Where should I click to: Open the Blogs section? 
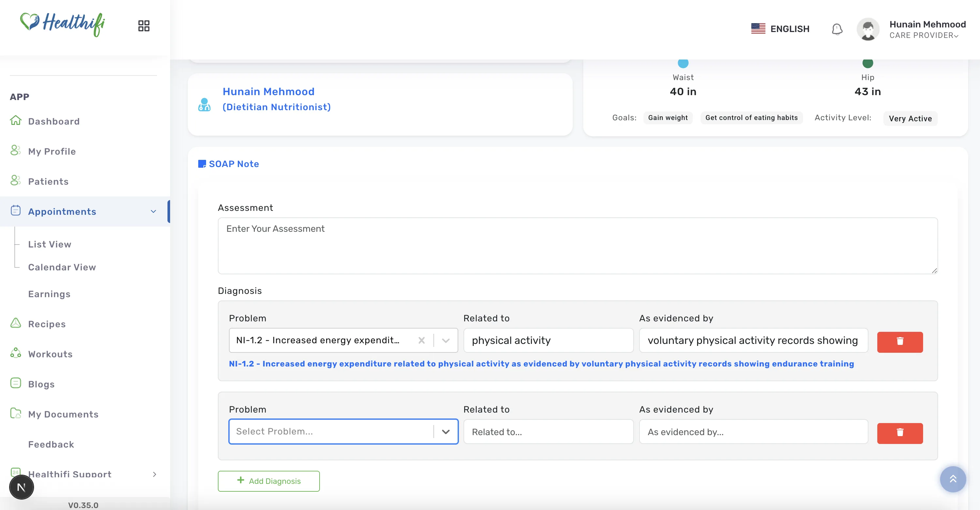[x=41, y=384]
